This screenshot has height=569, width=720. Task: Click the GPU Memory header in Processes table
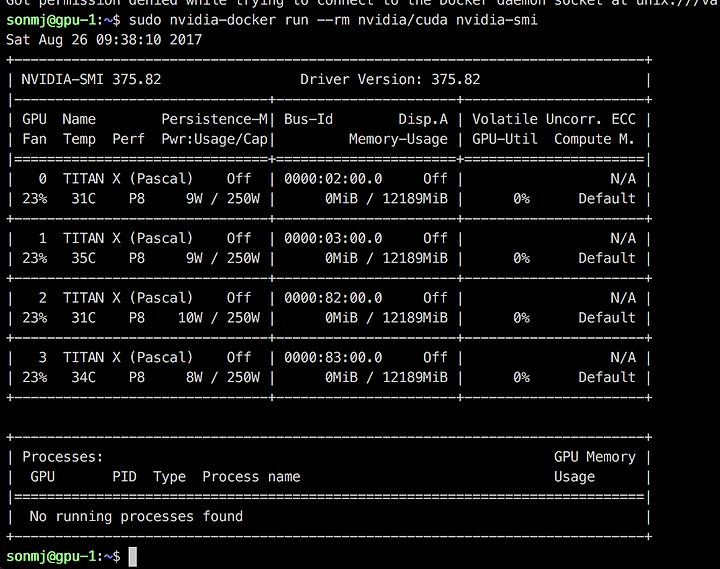595,457
